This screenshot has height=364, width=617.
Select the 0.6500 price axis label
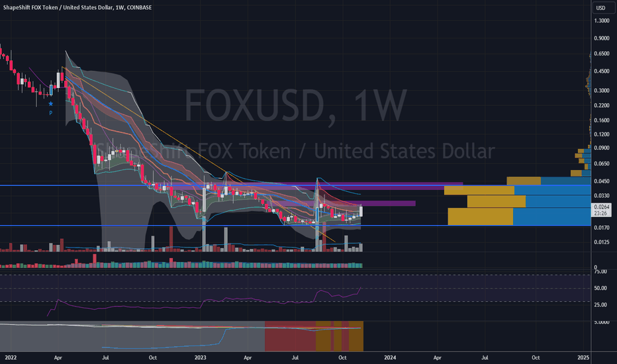[602, 54]
